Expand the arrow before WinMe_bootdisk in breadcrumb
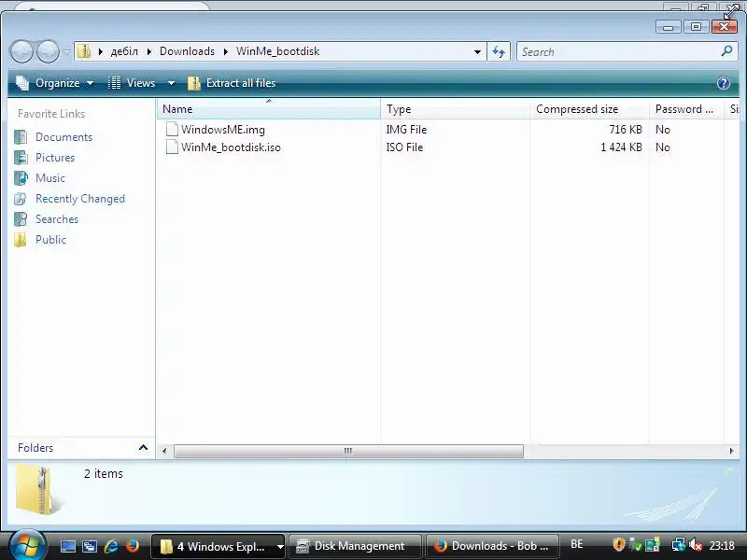747x560 pixels. pos(226,51)
